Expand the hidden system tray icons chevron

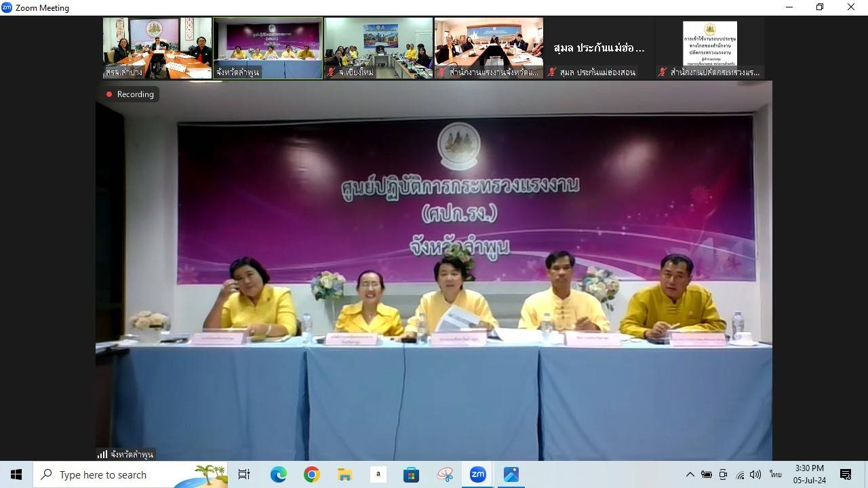690,474
